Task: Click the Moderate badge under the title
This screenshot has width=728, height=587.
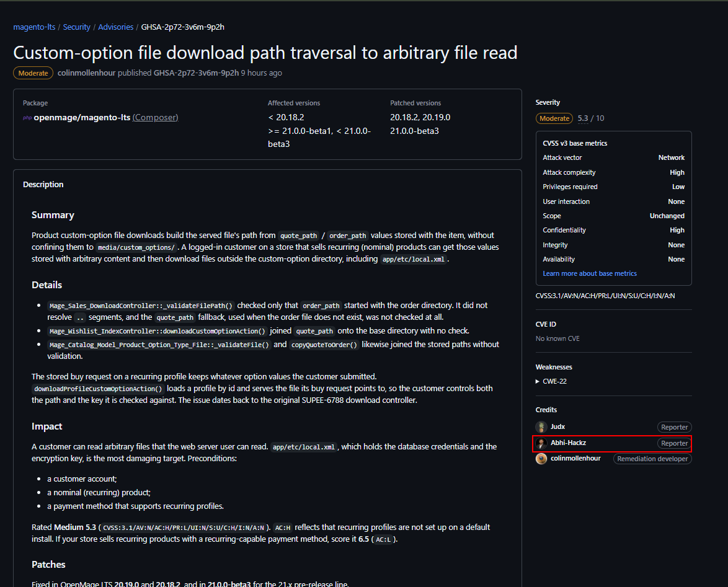Action: [x=33, y=73]
